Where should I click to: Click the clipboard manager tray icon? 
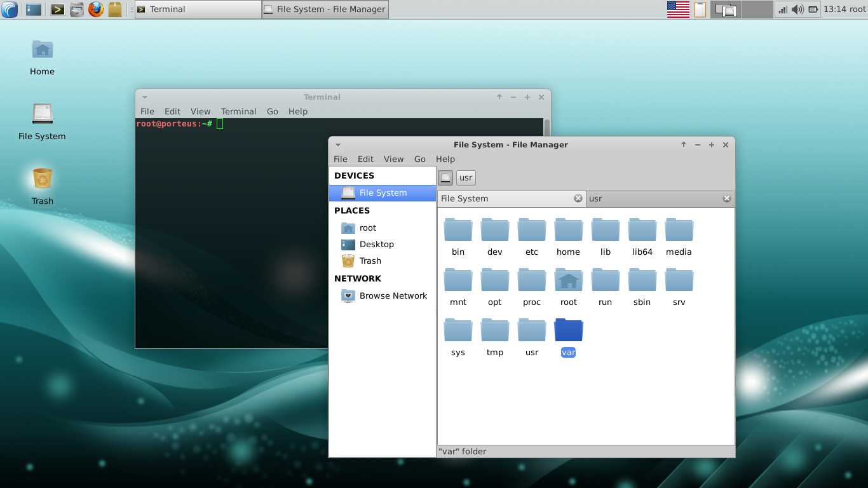click(x=700, y=10)
